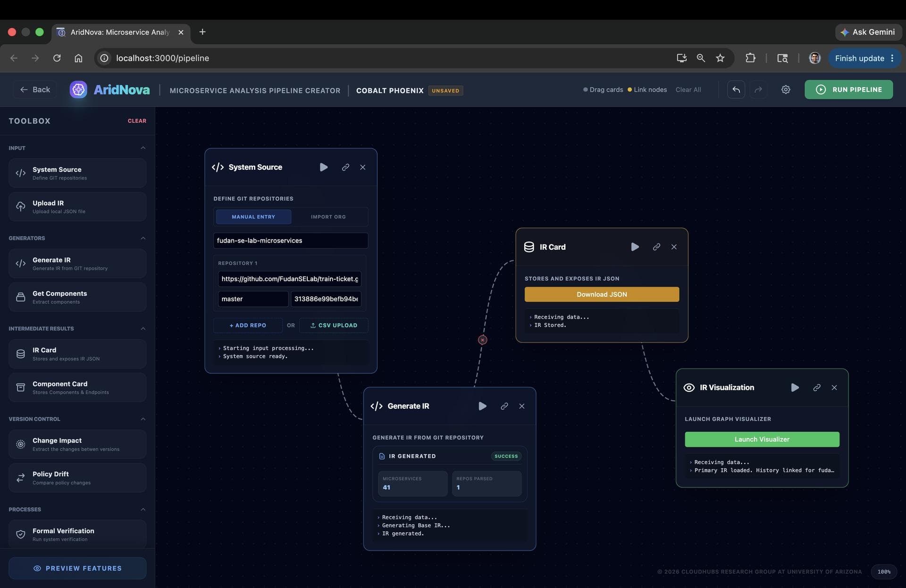Click Launch Visualizer button

[x=762, y=439]
